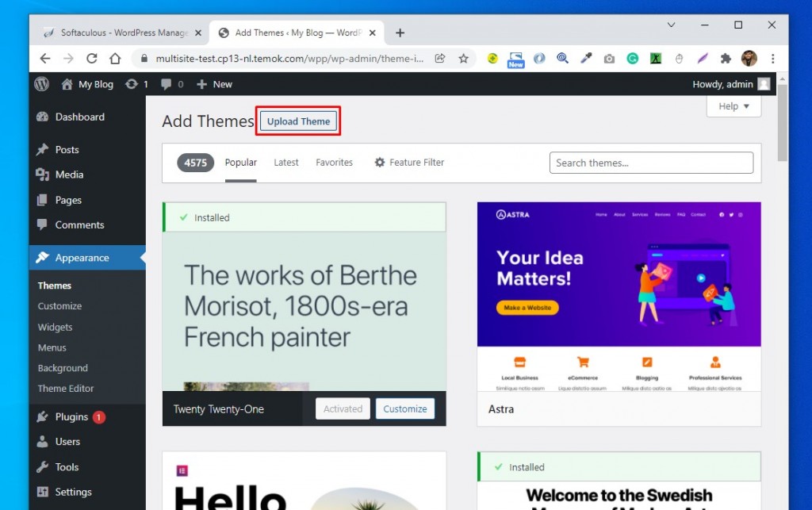Switch to the Favorites themes tab
This screenshot has height=510, width=812.
click(x=334, y=163)
